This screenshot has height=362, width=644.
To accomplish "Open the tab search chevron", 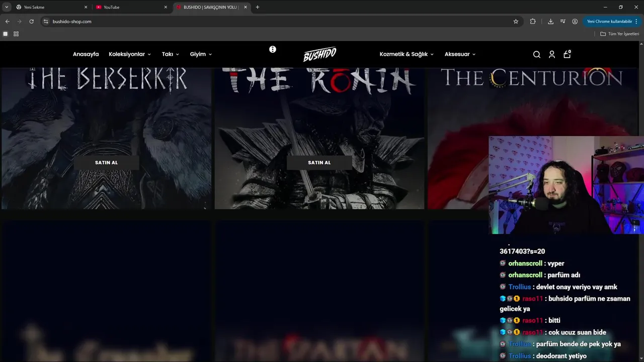I will click(x=7, y=7).
